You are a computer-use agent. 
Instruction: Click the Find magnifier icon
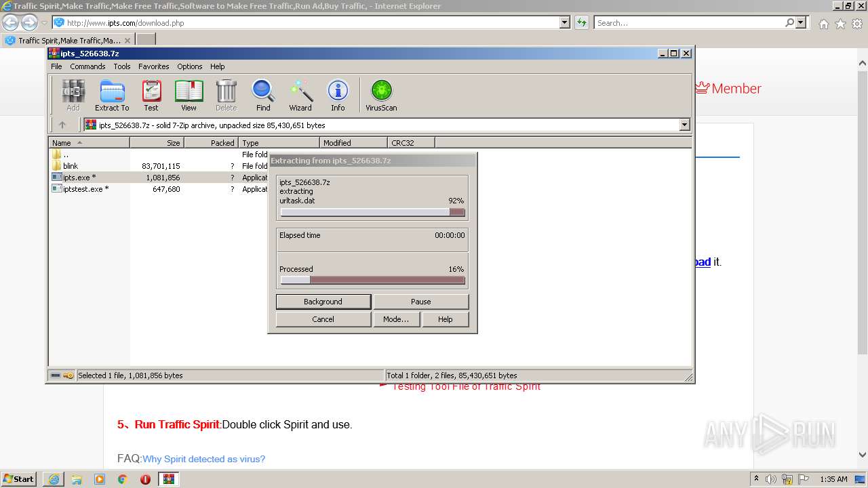point(263,95)
